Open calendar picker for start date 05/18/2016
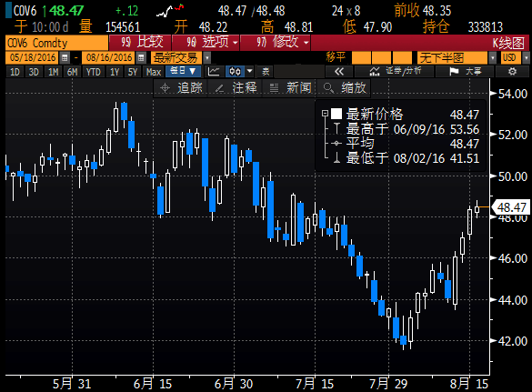 pyautogui.click(x=65, y=57)
